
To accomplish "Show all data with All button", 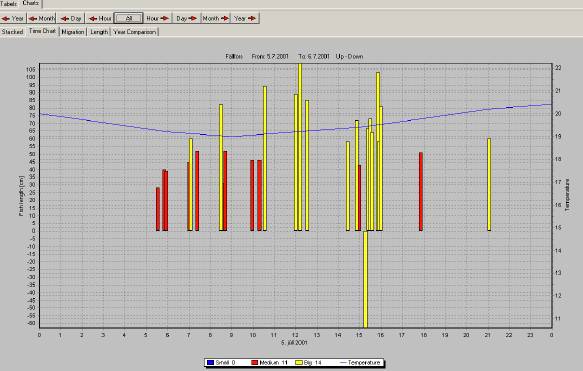I will 129,18.
